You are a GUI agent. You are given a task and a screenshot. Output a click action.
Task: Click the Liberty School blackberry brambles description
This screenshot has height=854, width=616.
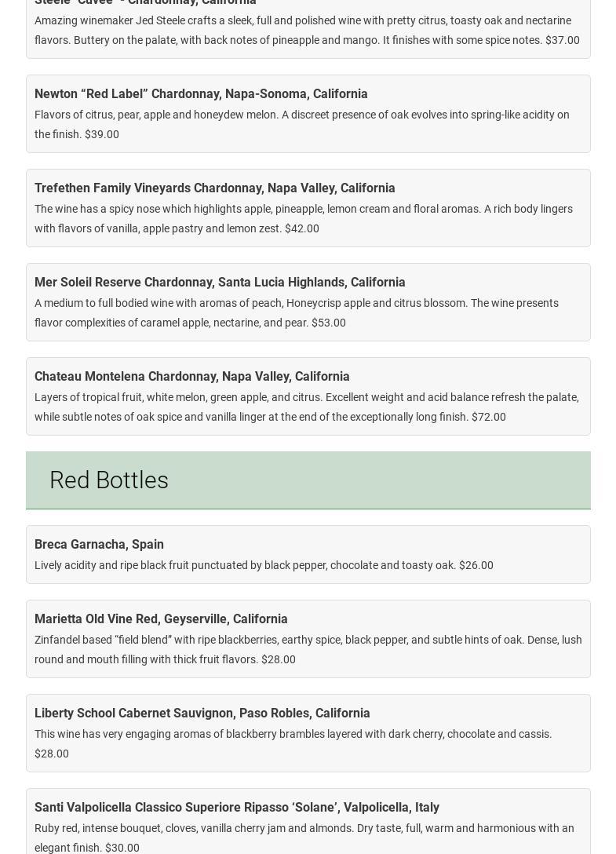pos(293,734)
